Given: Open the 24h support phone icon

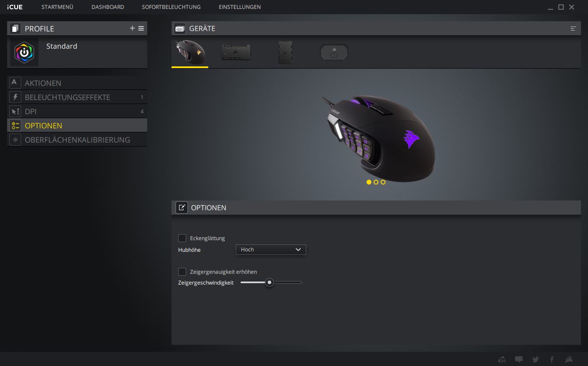Looking at the screenshot, I should (502, 359).
